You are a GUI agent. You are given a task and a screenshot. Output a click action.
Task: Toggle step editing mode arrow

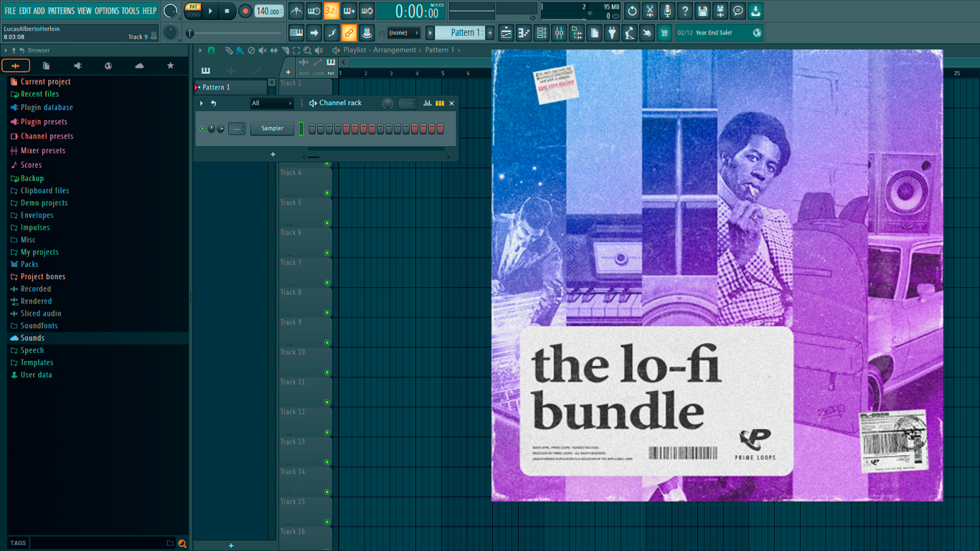(314, 32)
